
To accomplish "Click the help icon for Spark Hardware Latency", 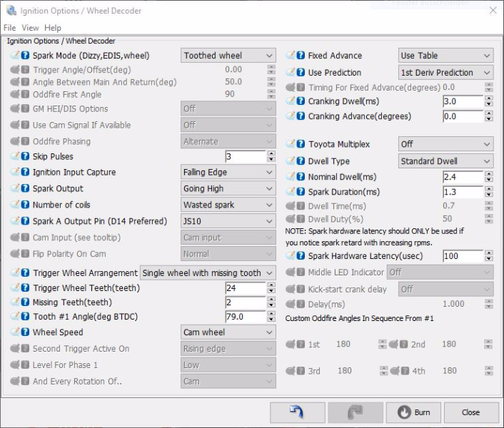I will coord(301,256).
